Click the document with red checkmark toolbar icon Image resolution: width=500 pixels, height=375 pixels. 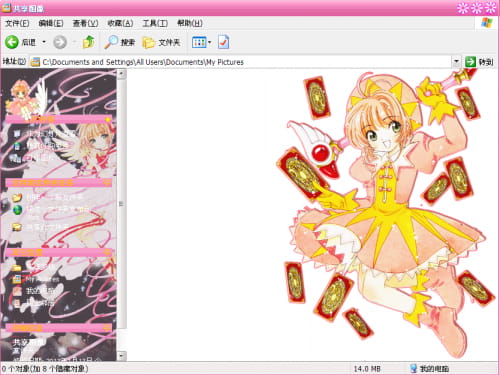(223, 42)
